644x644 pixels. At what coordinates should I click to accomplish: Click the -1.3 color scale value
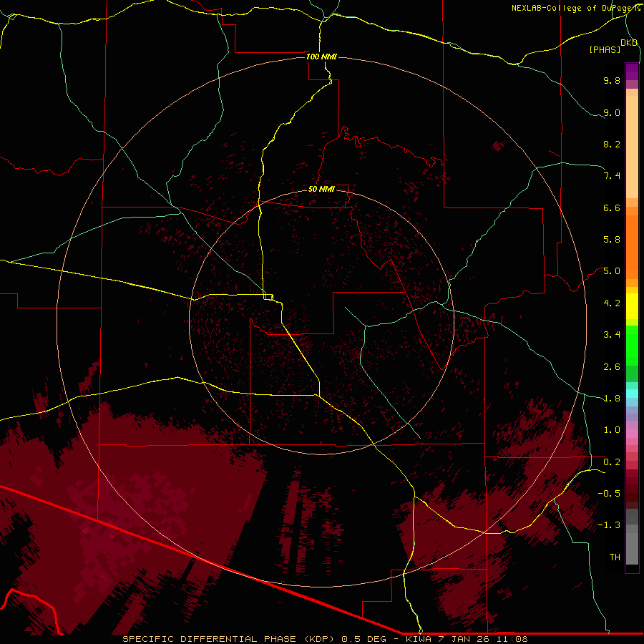tap(609, 525)
